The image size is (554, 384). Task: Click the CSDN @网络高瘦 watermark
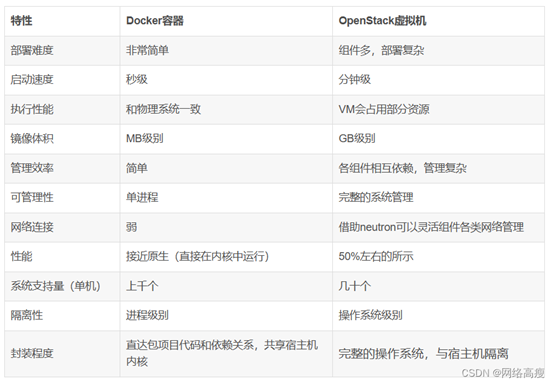[503, 373]
